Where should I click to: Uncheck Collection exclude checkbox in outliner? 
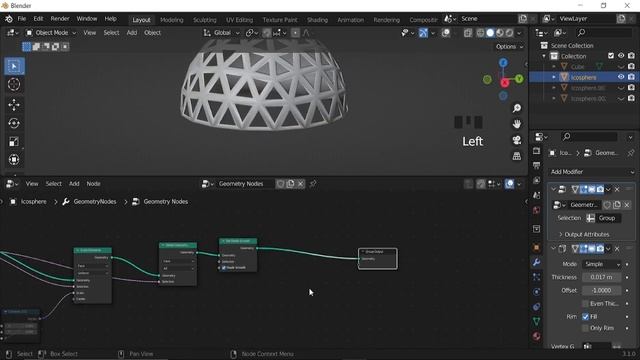(x=611, y=56)
